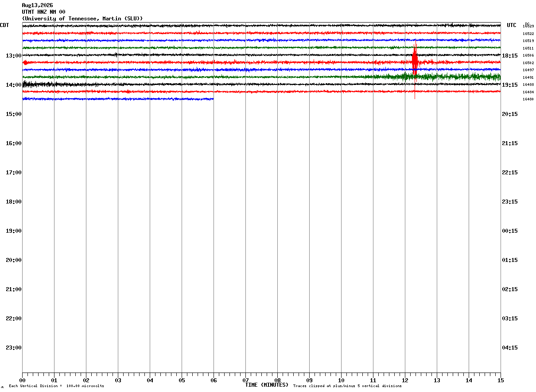
Task: Click the 14 minute tick label
Action: coord(469,380)
